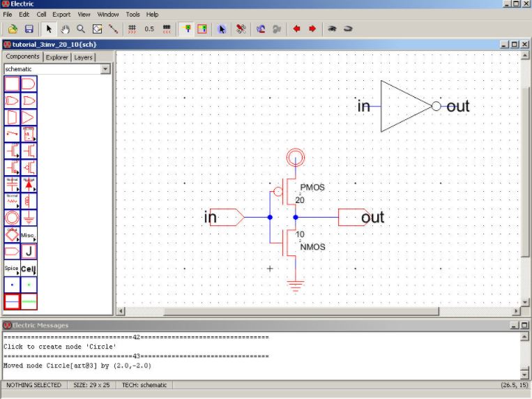This screenshot has width=532, height=399.
Task: Click the Open Library folder icon
Action: pyautogui.click(x=13, y=29)
